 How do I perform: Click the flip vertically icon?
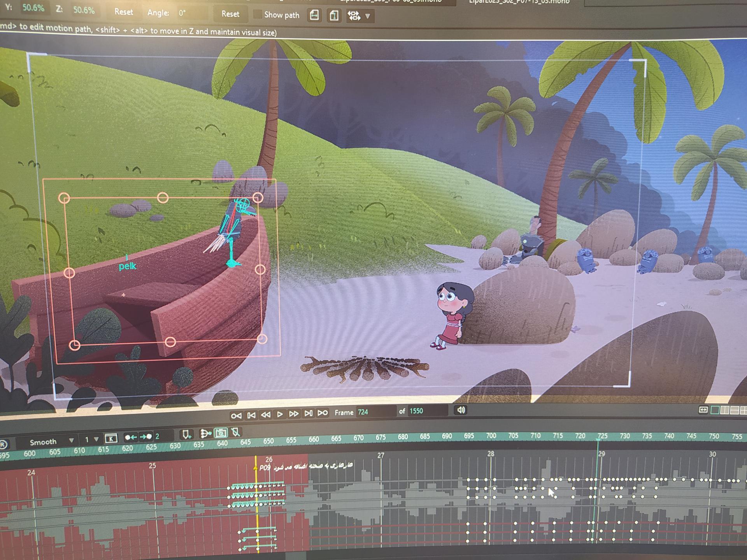(x=334, y=16)
